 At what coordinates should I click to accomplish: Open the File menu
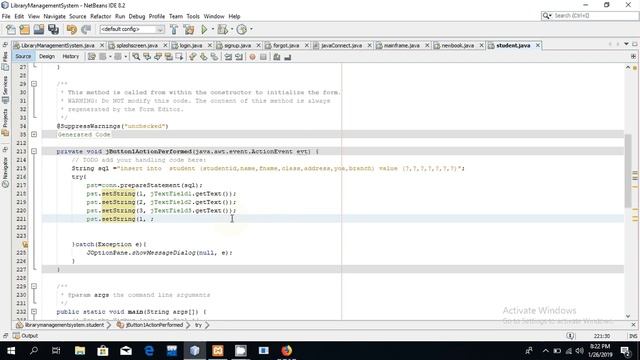(x=6, y=16)
